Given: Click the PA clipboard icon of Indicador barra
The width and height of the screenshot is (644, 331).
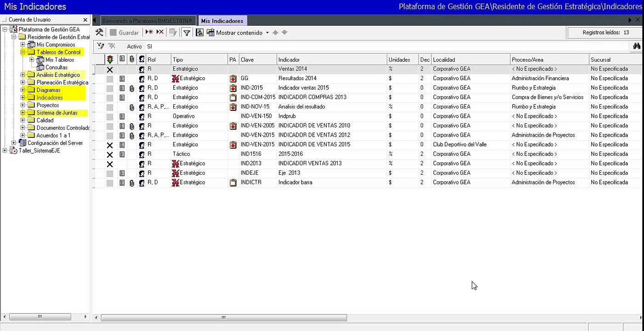Looking at the screenshot, I should point(233,183).
